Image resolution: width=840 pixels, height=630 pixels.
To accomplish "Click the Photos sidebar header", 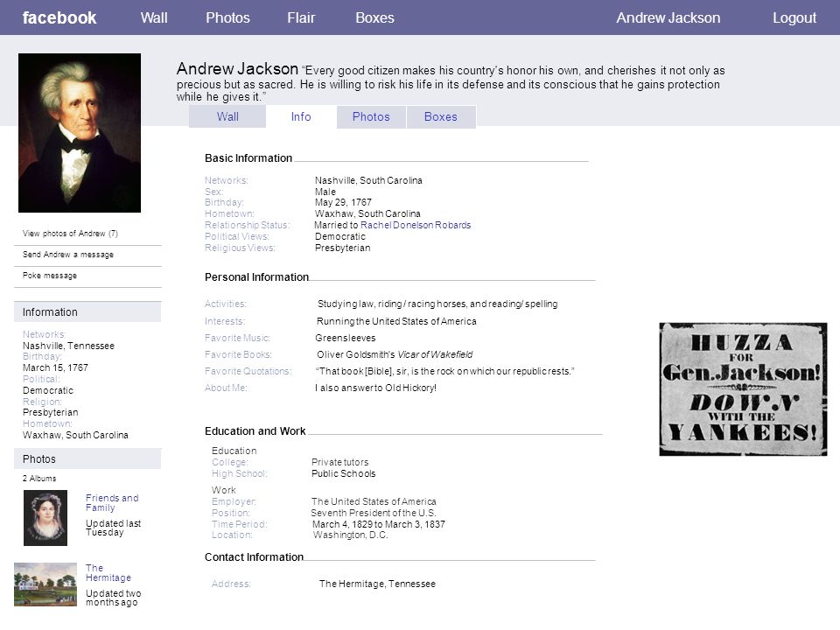I will [87, 458].
